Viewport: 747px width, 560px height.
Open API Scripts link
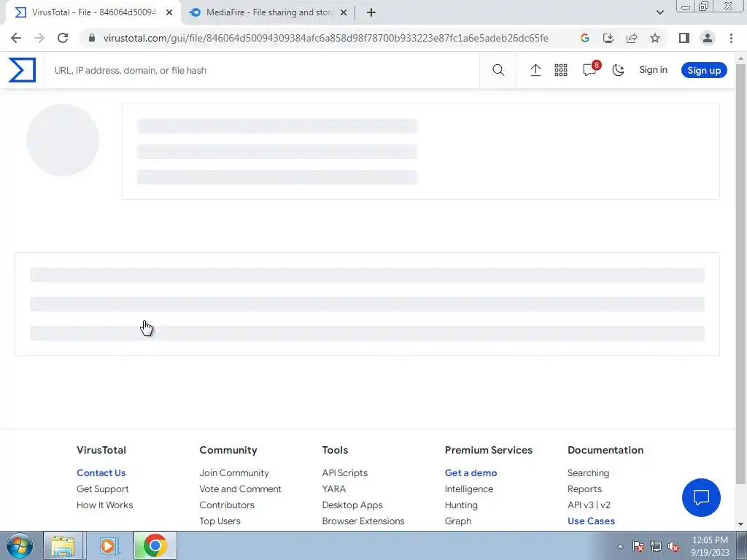click(x=345, y=472)
